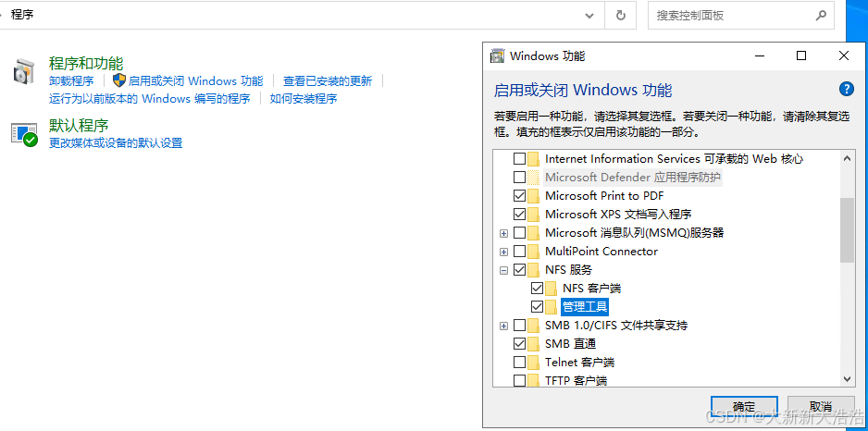Click the 搜索控制面板 search field
Image resolution: width=868 pixels, height=431 pixels.
pos(740,16)
